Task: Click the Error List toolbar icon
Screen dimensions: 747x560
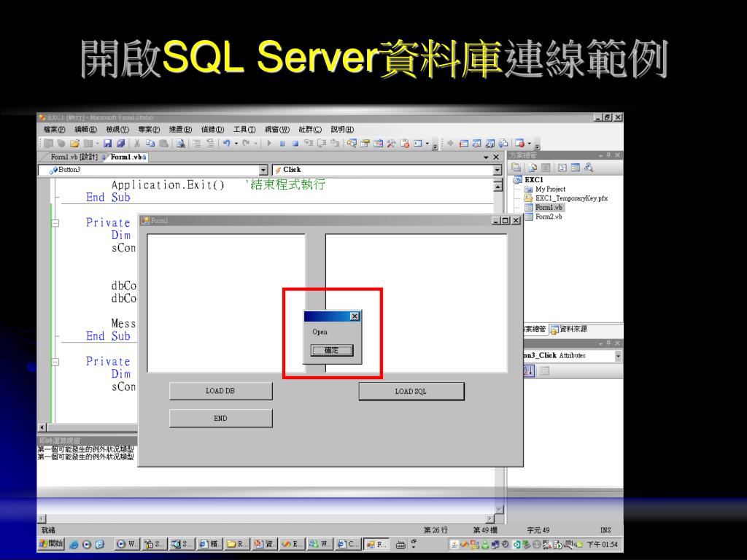Action: [x=405, y=144]
